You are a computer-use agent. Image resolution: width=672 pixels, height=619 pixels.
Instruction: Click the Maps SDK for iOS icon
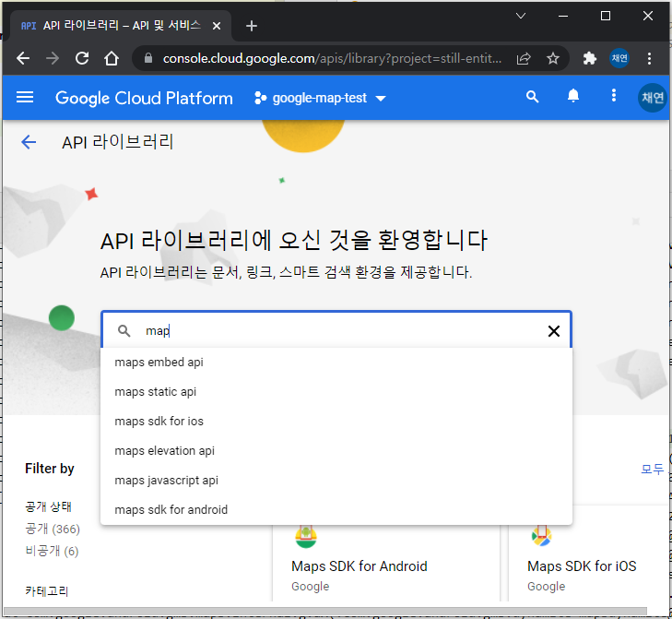coord(541,536)
